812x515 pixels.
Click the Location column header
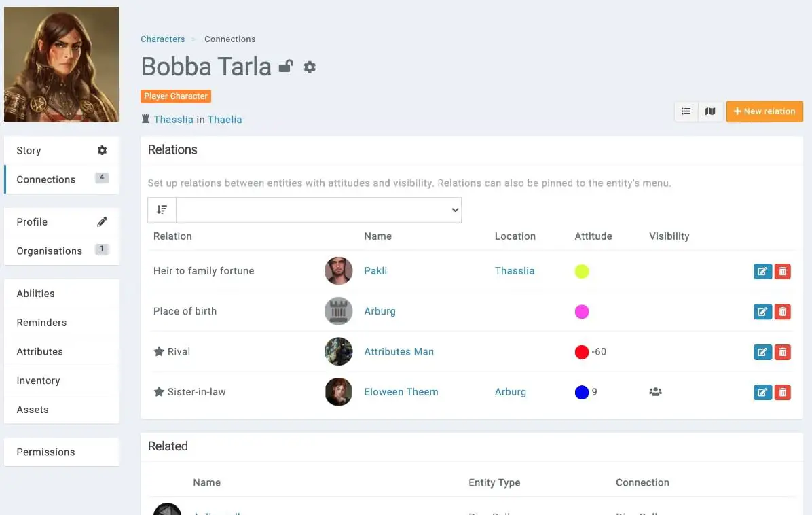(515, 236)
